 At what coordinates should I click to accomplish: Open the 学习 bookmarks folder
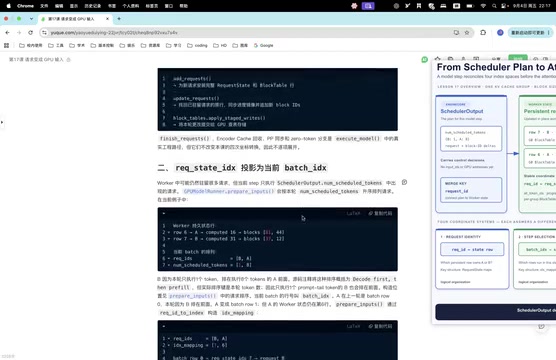click(x=173, y=45)
